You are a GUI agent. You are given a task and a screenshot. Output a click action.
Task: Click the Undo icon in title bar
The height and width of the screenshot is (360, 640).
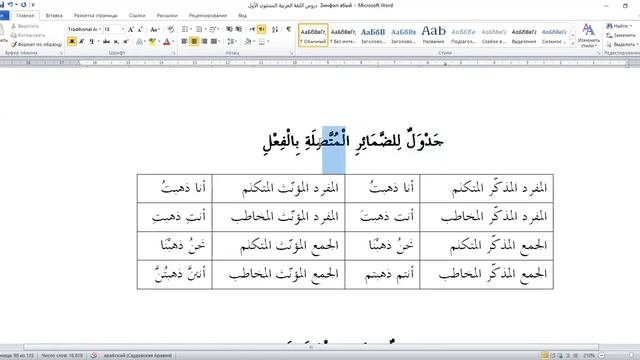10,5
